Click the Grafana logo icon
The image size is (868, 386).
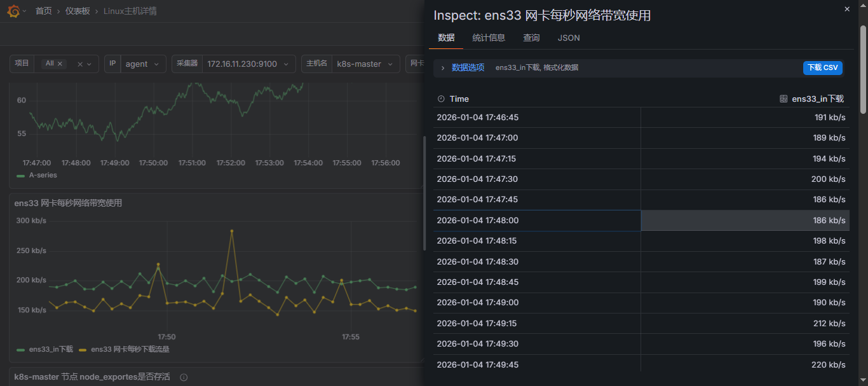13,11
